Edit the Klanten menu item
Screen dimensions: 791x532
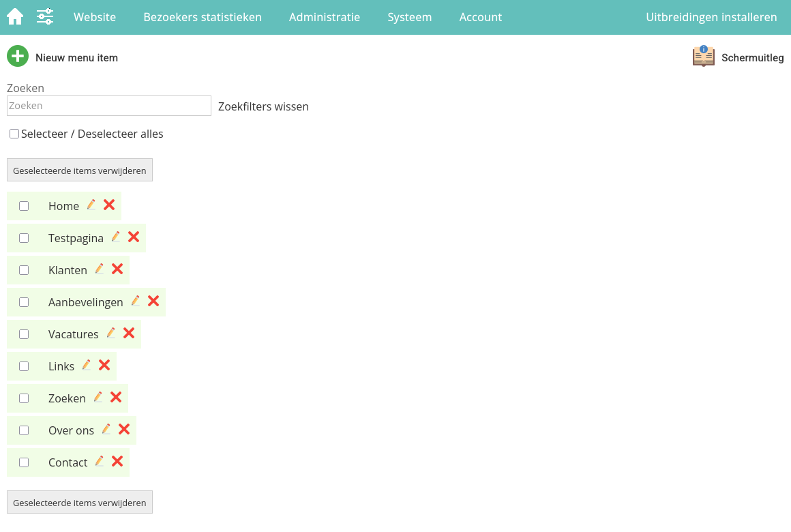coord(100,269)
